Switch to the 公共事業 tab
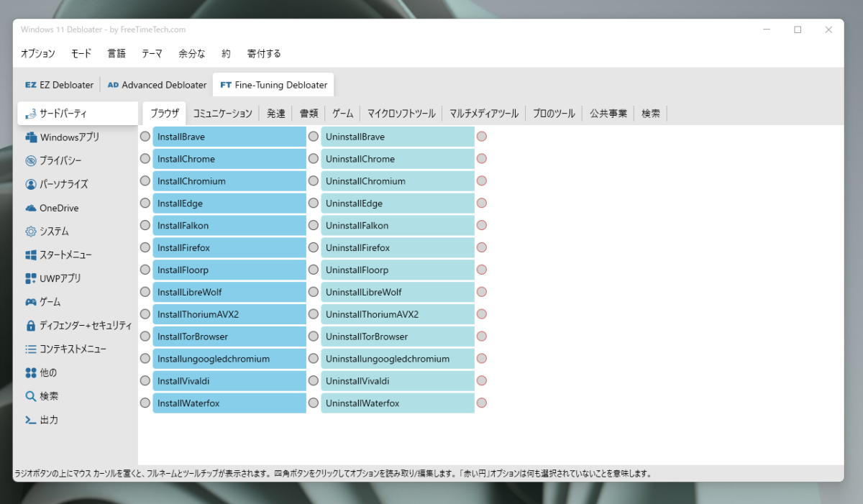 608,114
